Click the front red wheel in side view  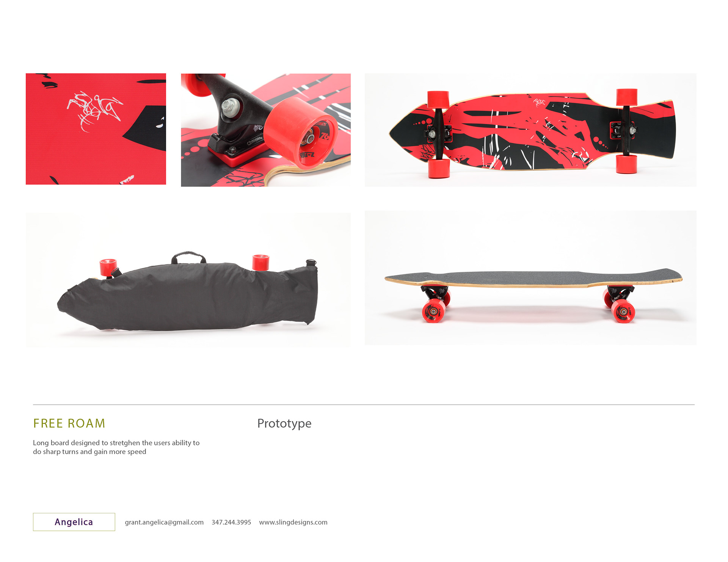pos(434,311)
